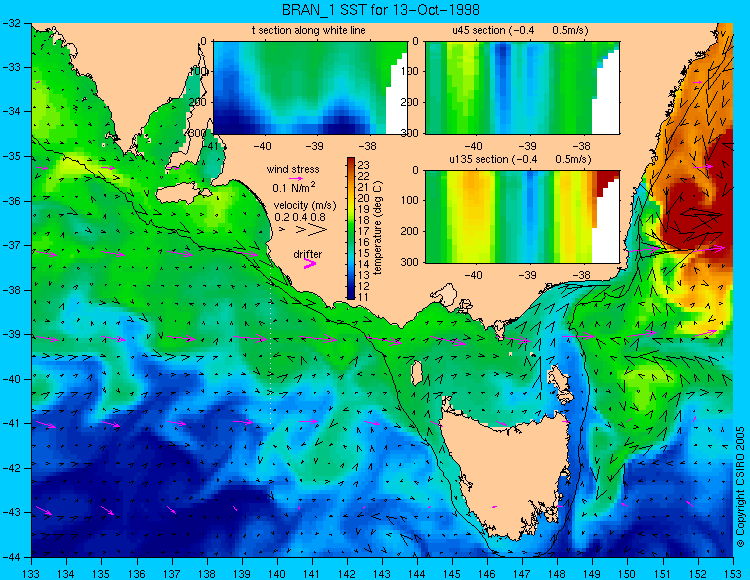Open the u135 velocity section inset plot

[522, 217]
